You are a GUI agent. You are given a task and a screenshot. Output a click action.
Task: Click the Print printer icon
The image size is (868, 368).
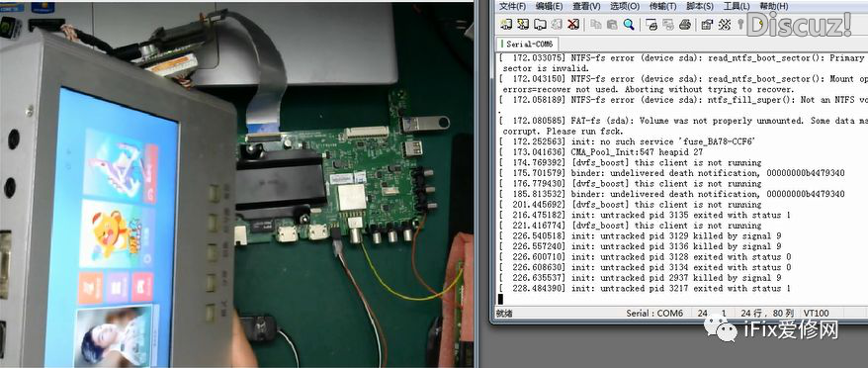pyautogui.click(x=685, y=25)
